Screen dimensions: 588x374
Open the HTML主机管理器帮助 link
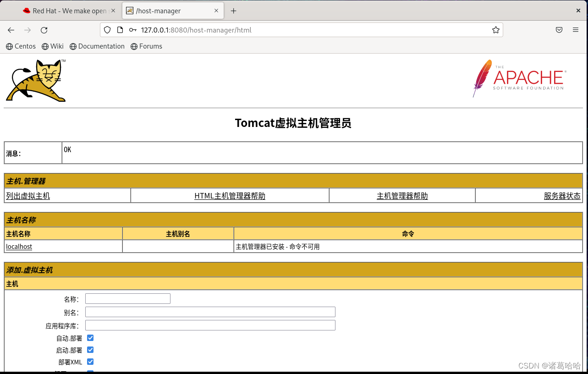click(230, 196)
